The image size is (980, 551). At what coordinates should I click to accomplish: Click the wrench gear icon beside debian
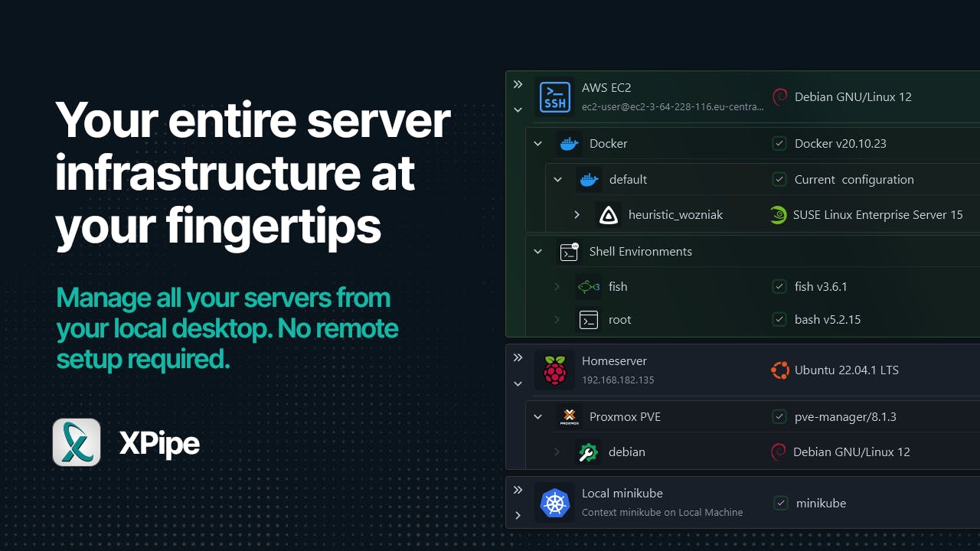click(589, 452)
